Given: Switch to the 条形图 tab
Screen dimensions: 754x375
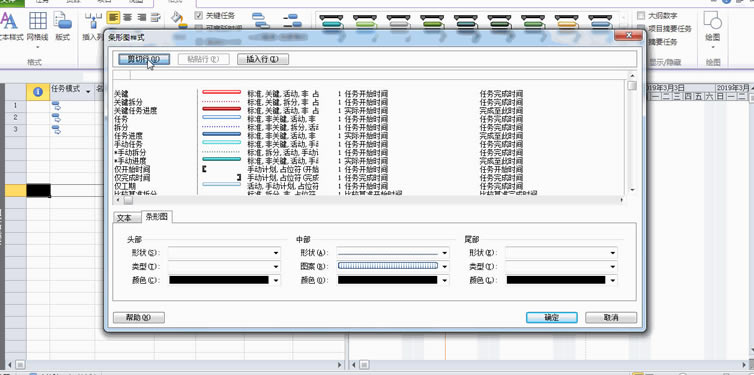Looking at the screenshot, I should (x=157, y=217).
